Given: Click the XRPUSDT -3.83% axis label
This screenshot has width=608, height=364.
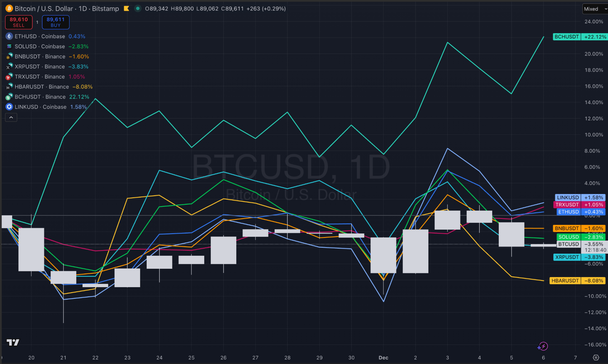Looking at the screenshot, I should click(579, 257).
